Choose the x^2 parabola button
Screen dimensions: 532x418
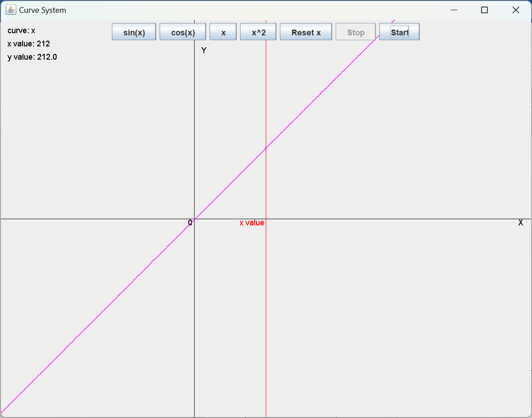(x=258, y=32)
